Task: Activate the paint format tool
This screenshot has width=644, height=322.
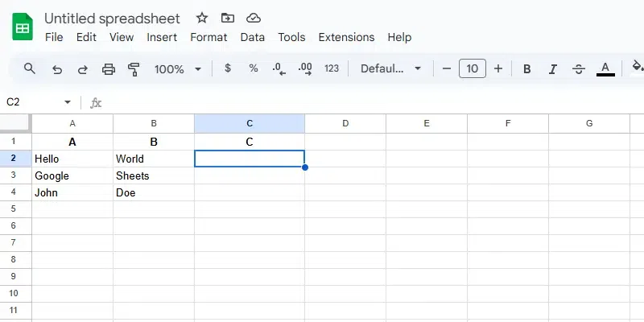Action: 134,69
